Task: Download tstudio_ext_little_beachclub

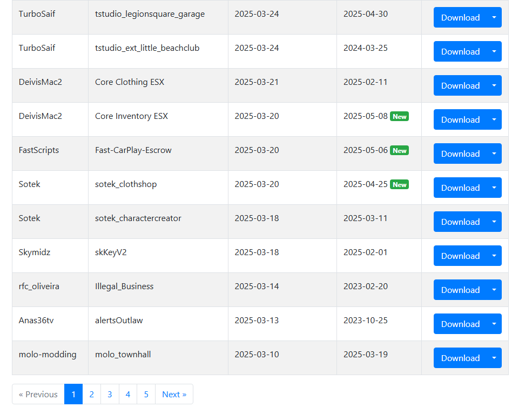Action: pyautogui.click(x=460, y=51)
